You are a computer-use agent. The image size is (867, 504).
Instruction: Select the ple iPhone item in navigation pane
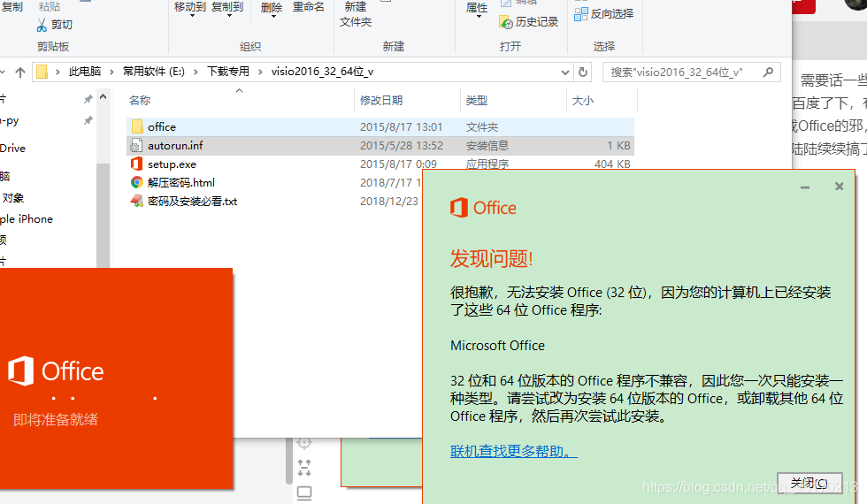(27, 219)
